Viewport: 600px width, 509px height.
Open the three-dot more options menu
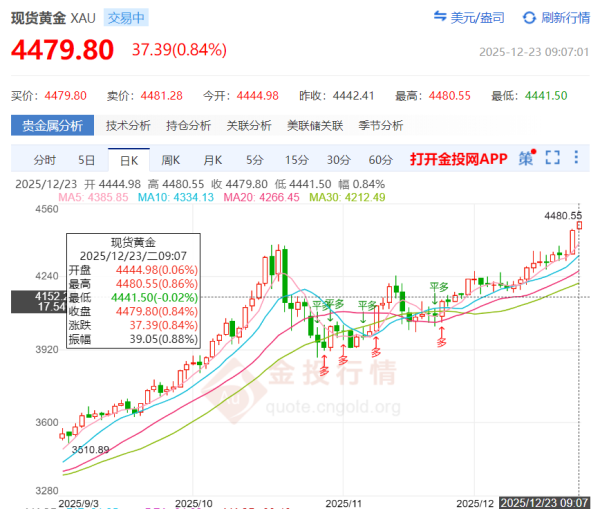(x=576, y=157)
